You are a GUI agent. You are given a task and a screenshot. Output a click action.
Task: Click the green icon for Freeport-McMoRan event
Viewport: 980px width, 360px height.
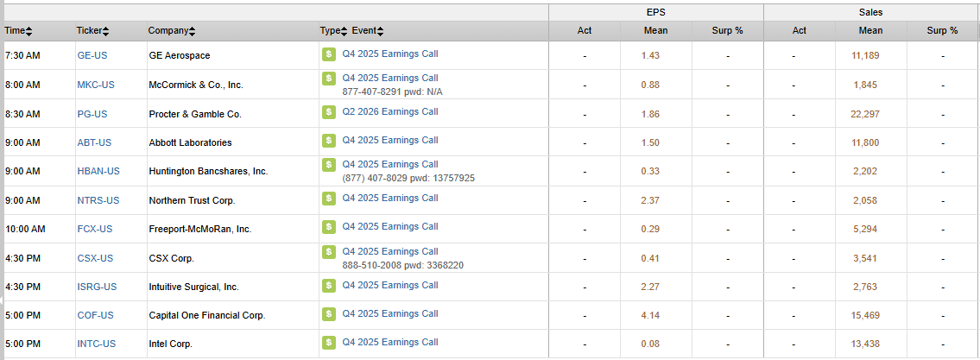(328, 228)
